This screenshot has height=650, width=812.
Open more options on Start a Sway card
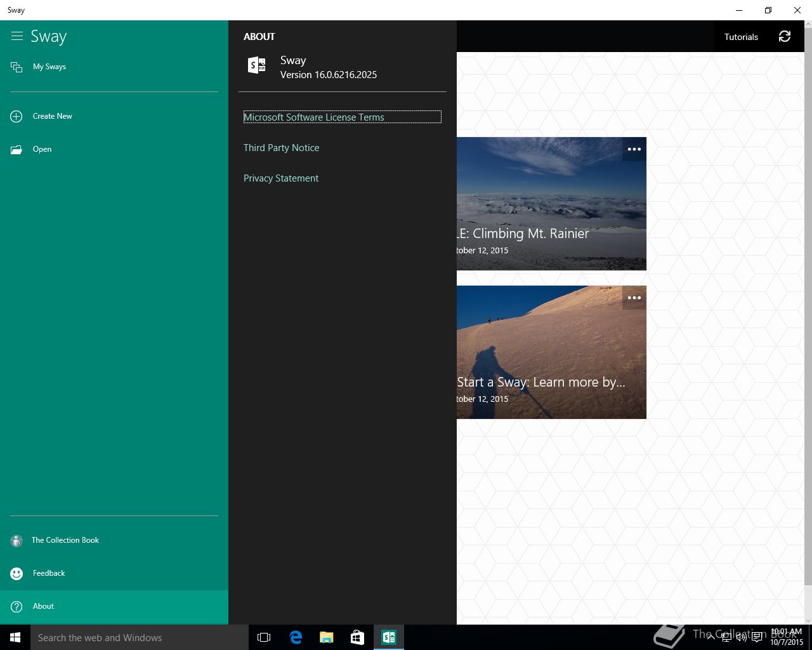click(x=634, y=298)
